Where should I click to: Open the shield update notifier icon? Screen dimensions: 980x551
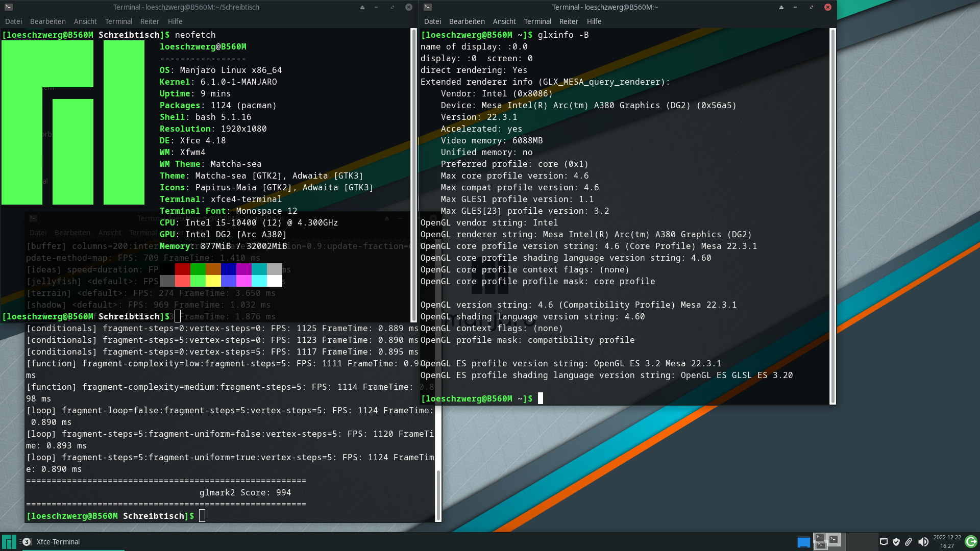pyautogui.click(x=896, y=542)
